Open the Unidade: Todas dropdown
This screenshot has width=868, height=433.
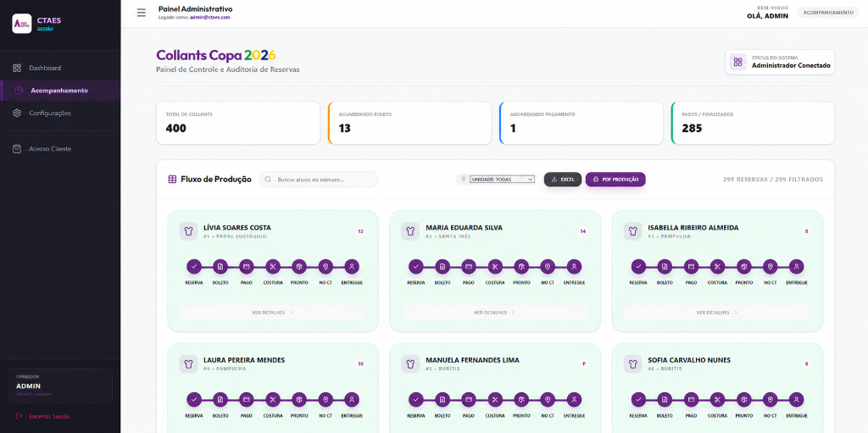point(502,180)
